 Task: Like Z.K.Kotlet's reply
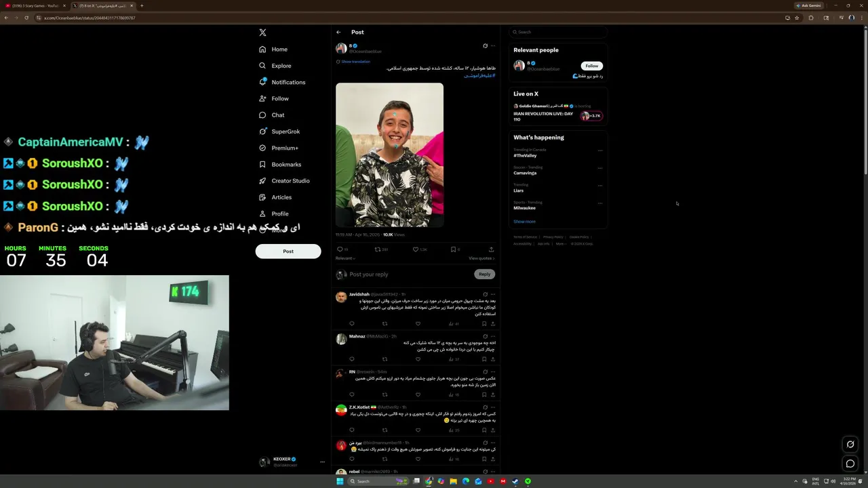(x=418, y=430)
